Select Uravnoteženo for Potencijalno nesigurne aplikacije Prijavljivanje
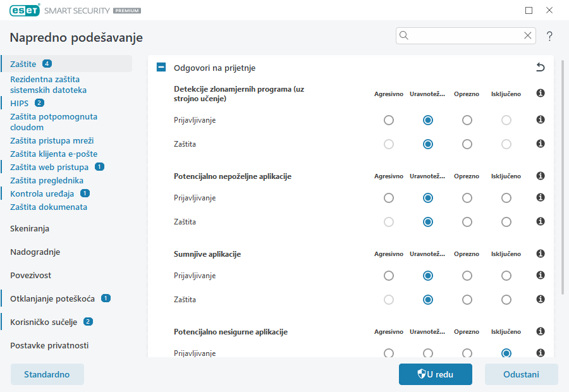Viewport: 569px width, 392px height. [427, 353]
